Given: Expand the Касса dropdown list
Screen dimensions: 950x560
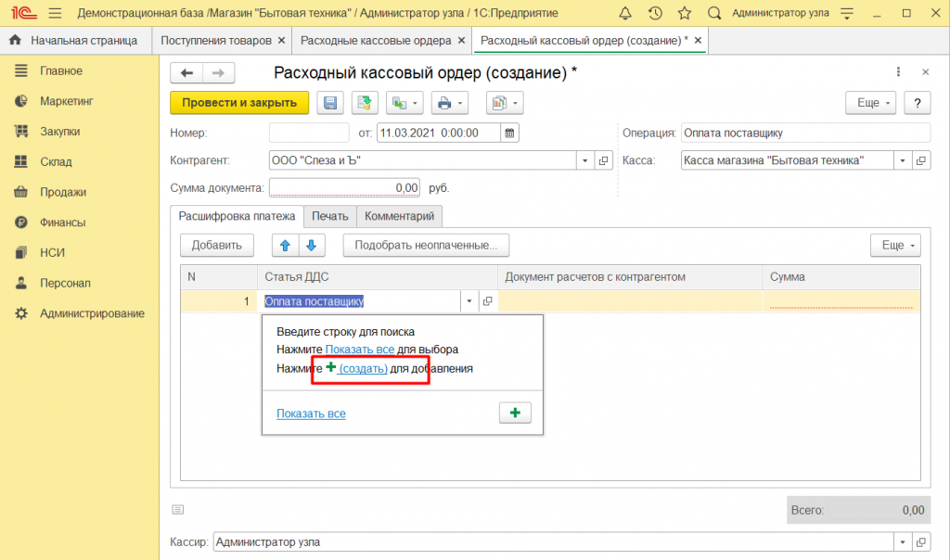Looking at the screenshot, I should coord(902,160).
